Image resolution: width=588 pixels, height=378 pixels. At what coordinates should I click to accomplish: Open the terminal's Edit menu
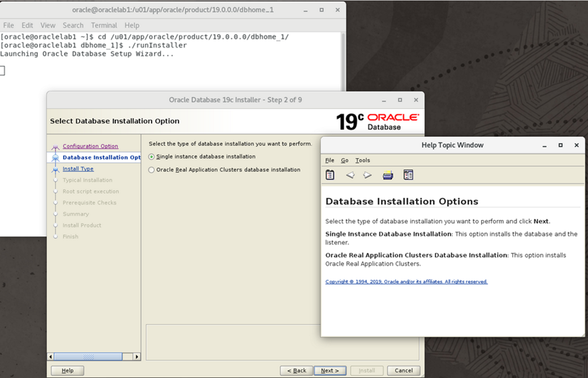tap(27, 25)
